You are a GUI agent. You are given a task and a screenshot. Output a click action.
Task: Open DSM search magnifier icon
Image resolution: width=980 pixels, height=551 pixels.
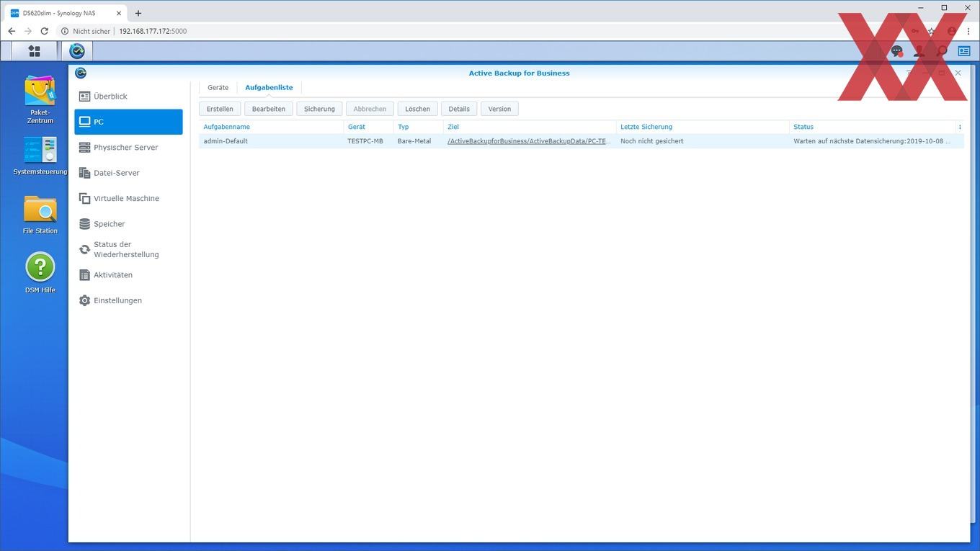tap(941, 51)
